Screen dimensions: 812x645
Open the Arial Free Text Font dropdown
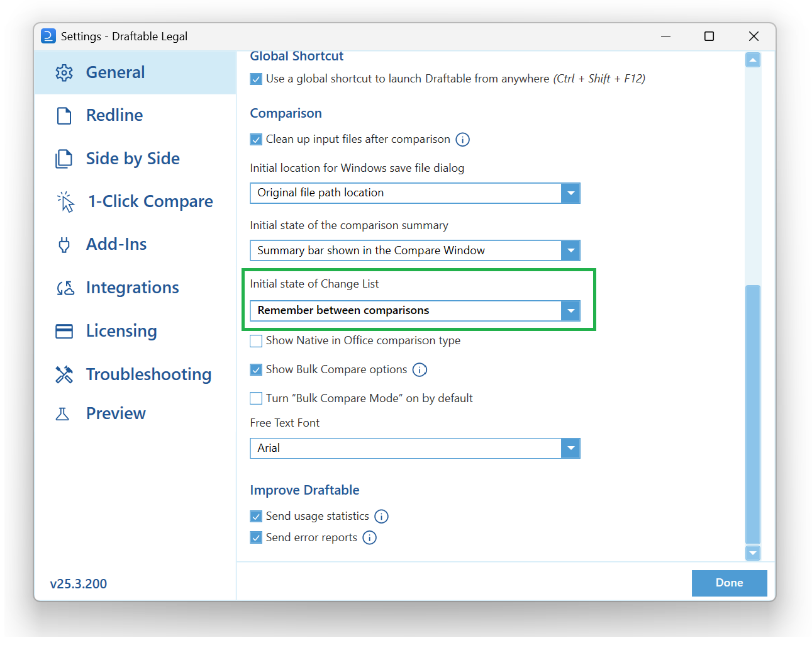tap(570, 449)
